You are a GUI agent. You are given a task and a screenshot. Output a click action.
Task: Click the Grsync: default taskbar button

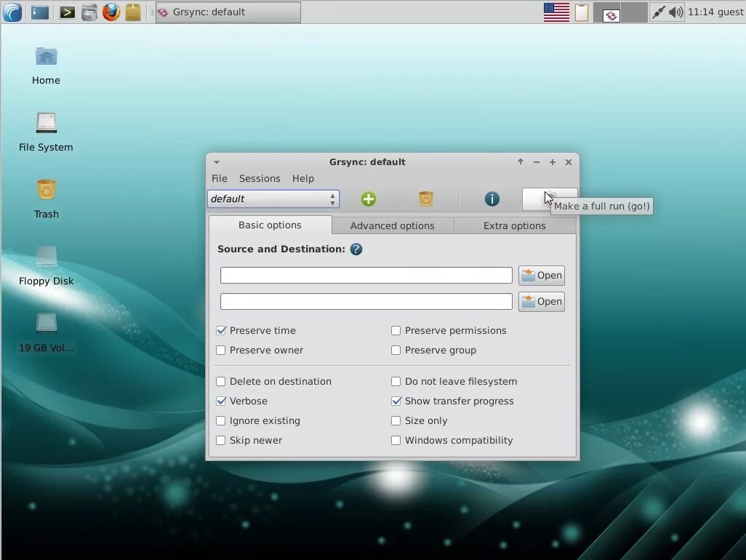[228, 12]
